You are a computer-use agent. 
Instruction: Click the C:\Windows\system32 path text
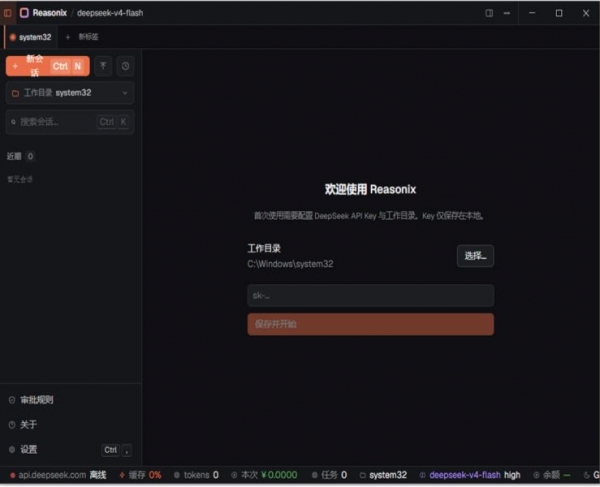(x=290, y=264)
